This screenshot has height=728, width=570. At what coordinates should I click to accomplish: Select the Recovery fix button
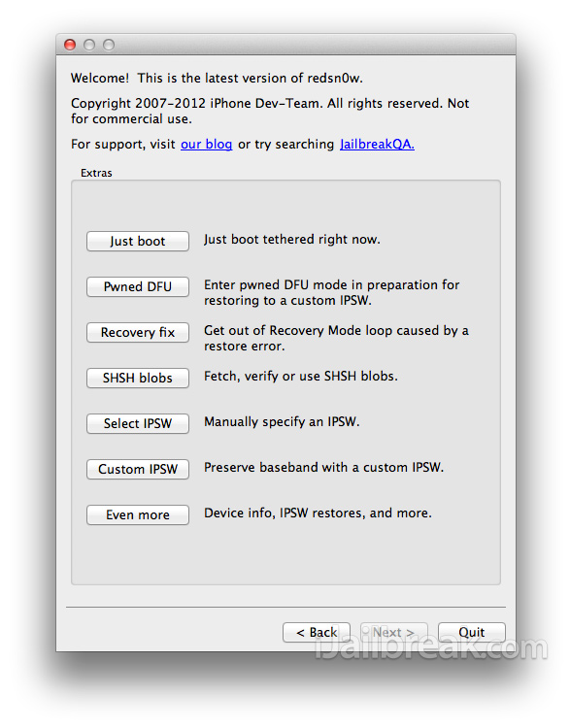(x=138, y=332)
